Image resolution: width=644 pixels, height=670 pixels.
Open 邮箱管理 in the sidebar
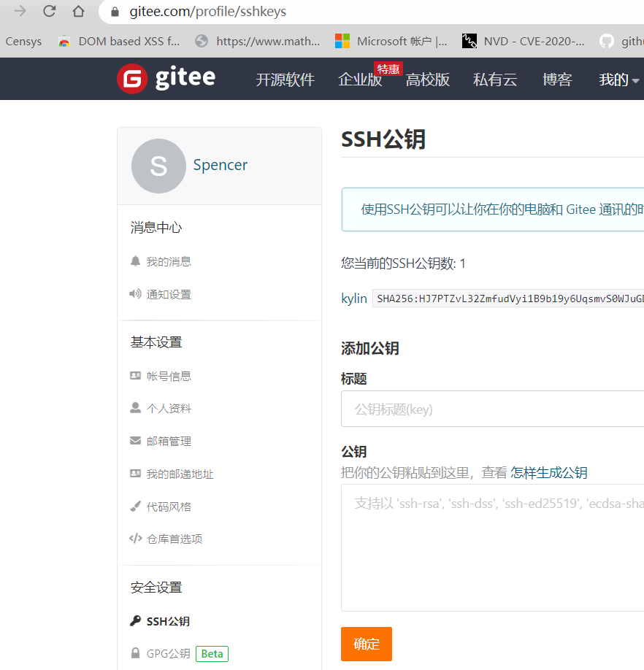coord(169,441)
